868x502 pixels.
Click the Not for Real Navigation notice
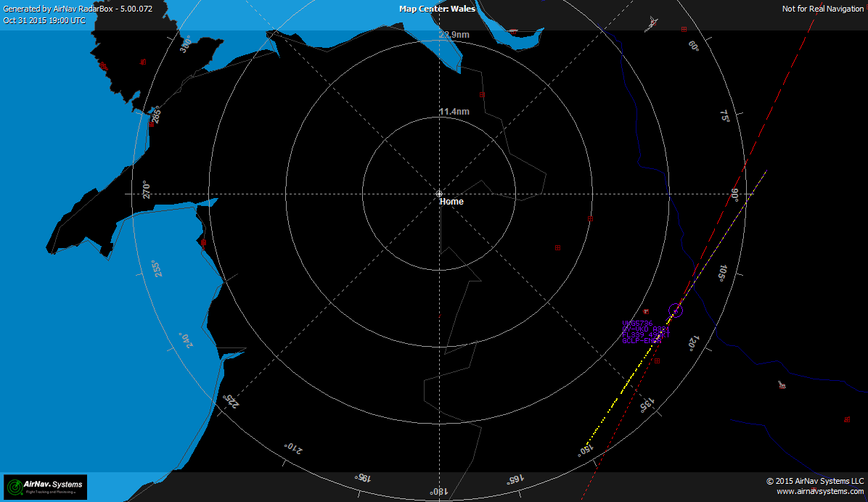(822, 9)
